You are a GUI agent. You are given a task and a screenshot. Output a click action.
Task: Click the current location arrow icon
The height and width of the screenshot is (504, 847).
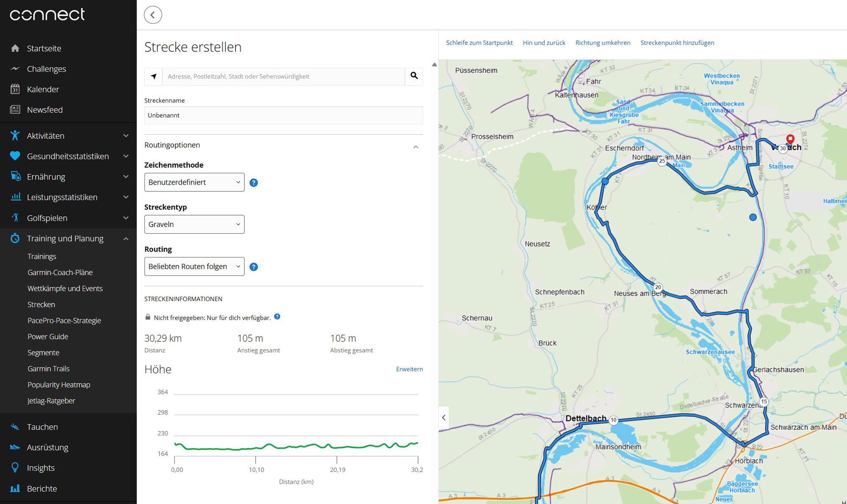click(x=154, y=77)
